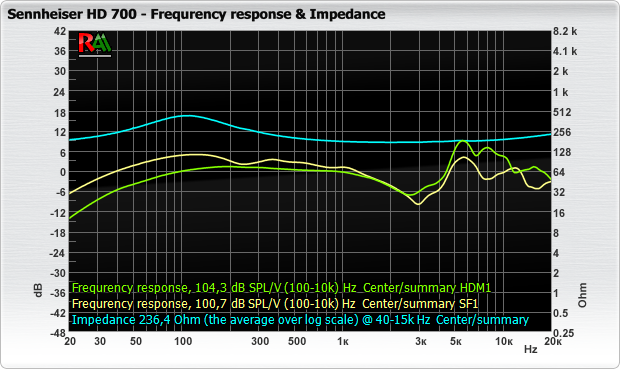620x369 pixels.
Task: Click the '1к' frequency axis label
Action: tap(343, 341)
